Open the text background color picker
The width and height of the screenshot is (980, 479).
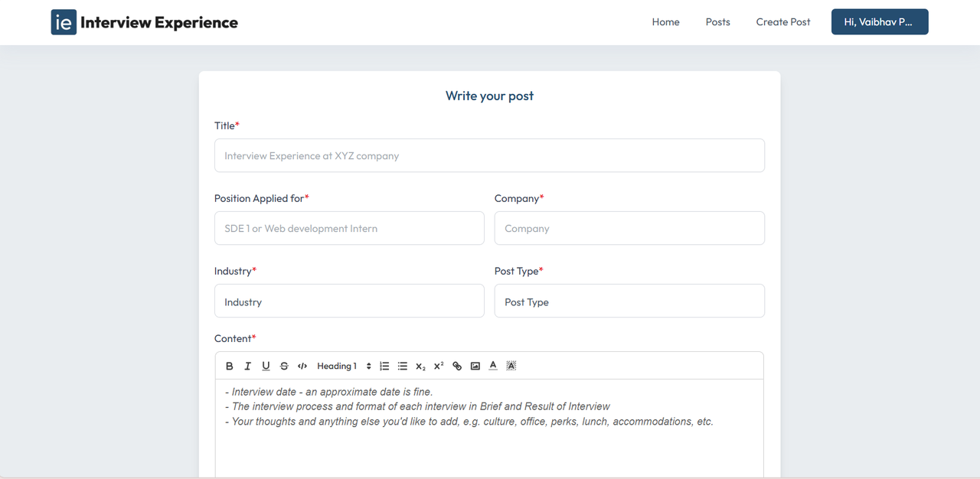tap(511, 366)
